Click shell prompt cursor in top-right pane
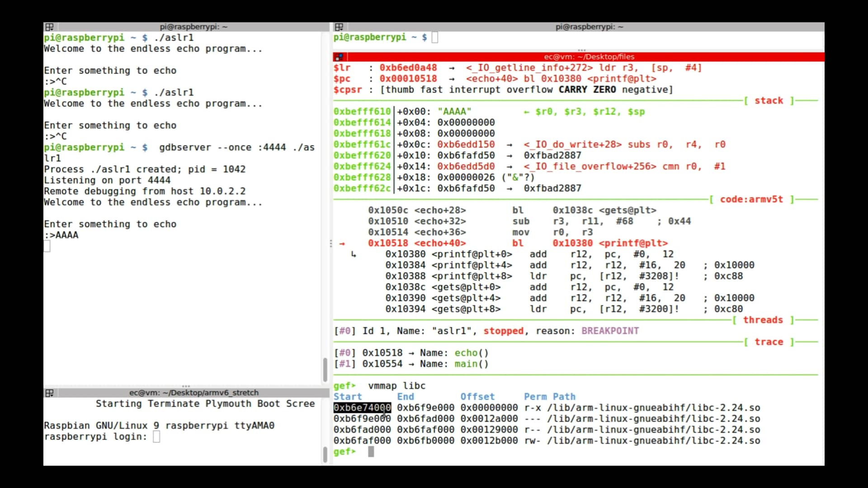This screenshot has width=868, height=488. [x=435, y=38]
